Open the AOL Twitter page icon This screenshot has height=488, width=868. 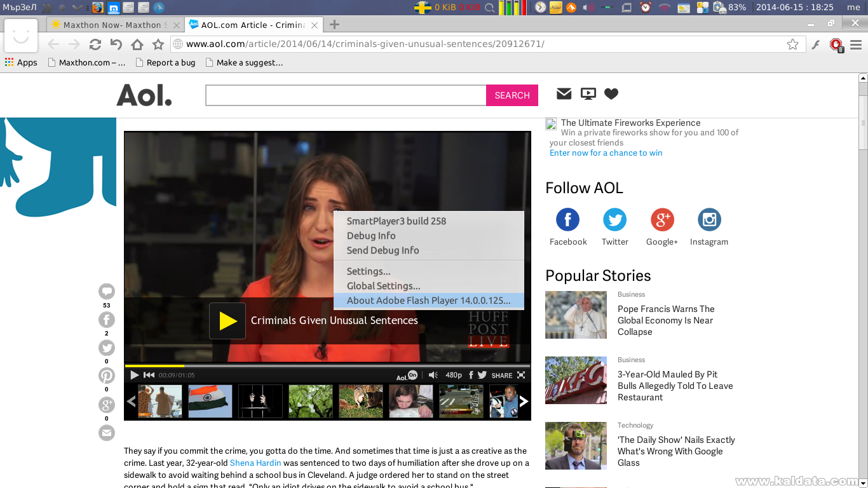pyautogui.click(x=614, y=220)
